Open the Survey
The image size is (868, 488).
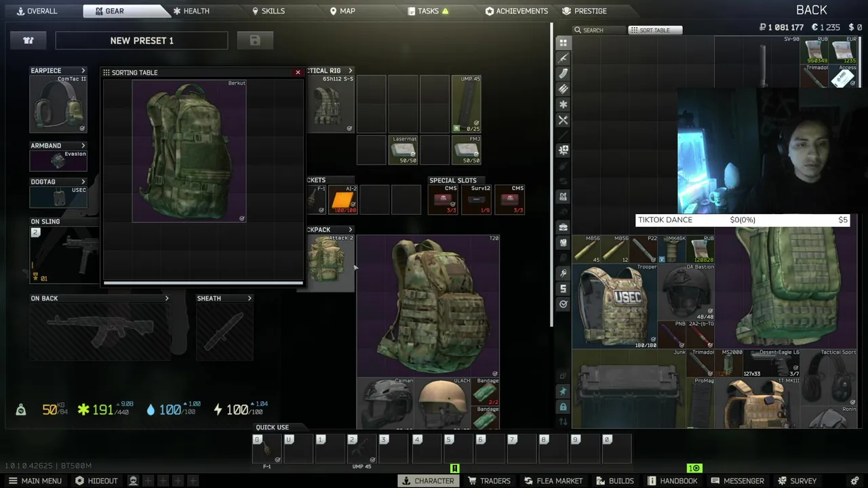797,481
